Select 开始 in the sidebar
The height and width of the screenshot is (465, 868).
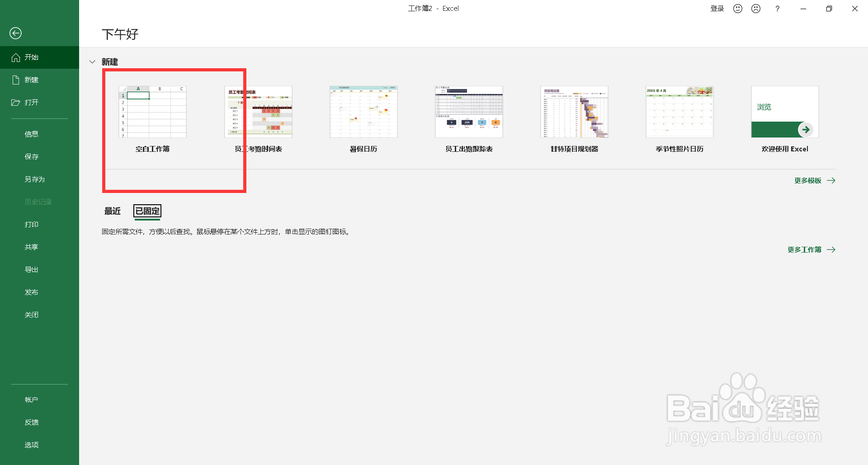(39, 57)
